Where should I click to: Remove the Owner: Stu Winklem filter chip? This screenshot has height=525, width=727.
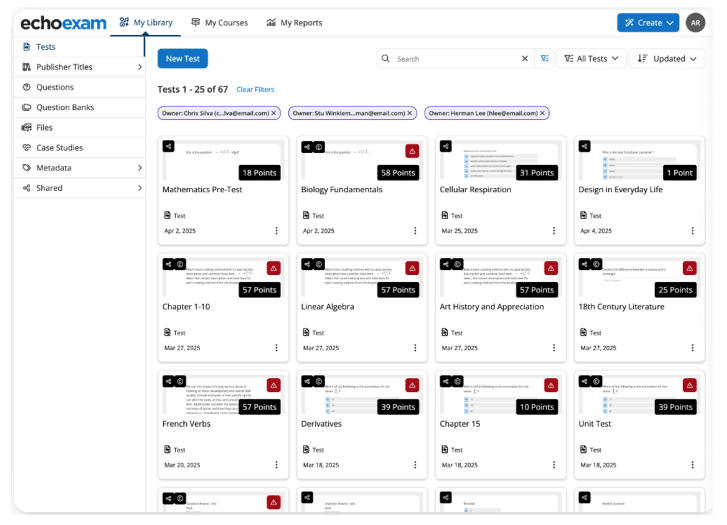click(409, 113)
